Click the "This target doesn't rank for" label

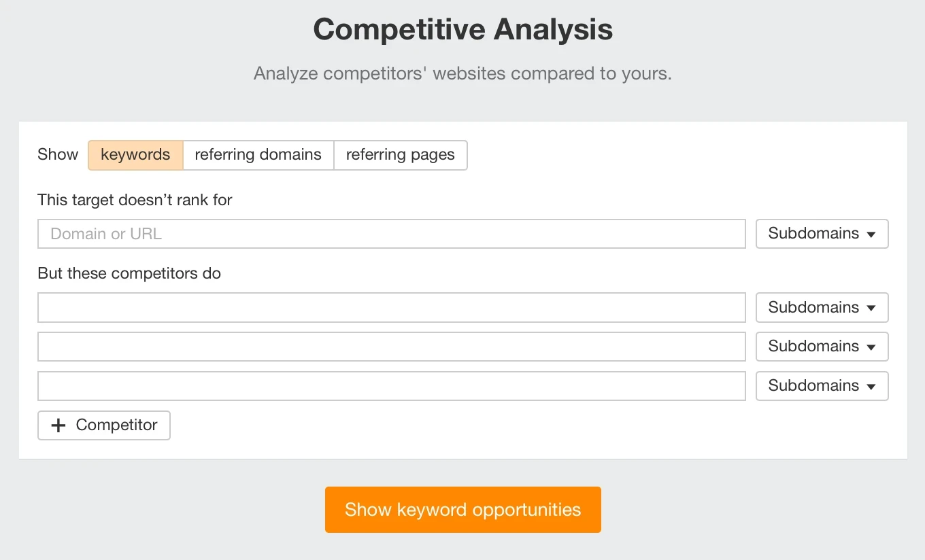(135, 200)
